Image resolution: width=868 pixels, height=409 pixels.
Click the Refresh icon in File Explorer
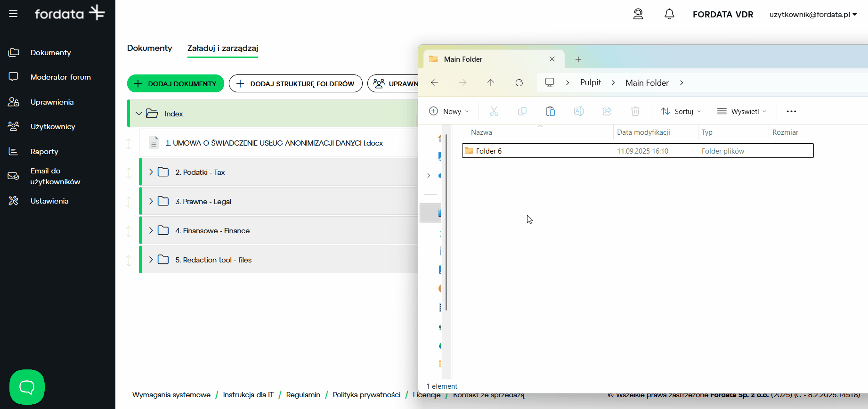point(519,83)
